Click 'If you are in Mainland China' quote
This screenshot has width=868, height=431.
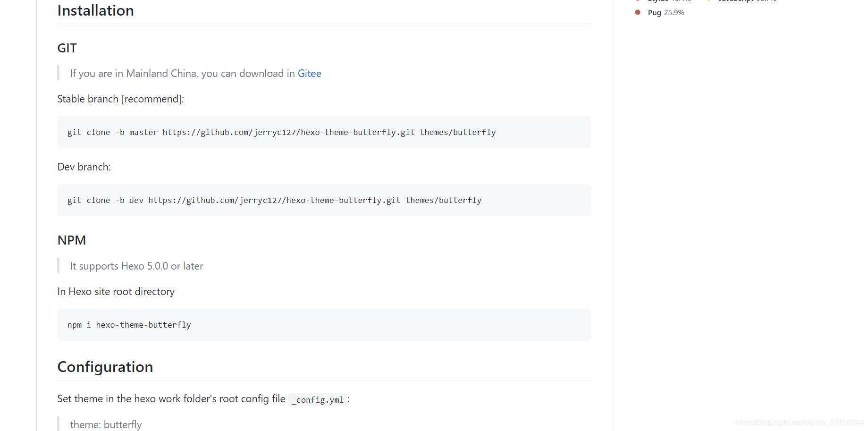(x=195, y=74)
